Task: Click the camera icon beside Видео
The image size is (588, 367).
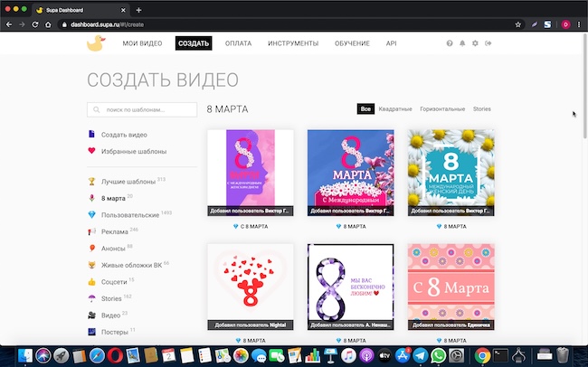Action: point(91,315)
